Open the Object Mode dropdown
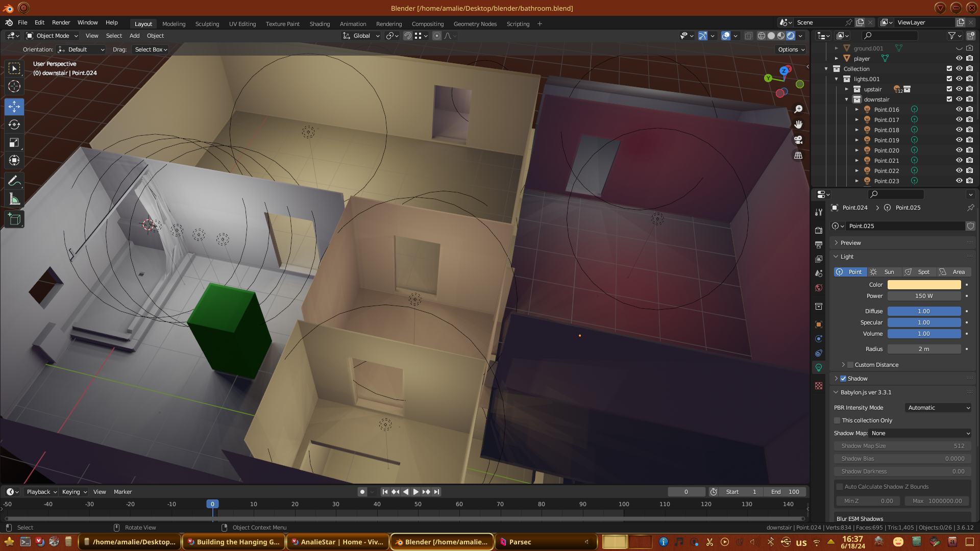 53,36
